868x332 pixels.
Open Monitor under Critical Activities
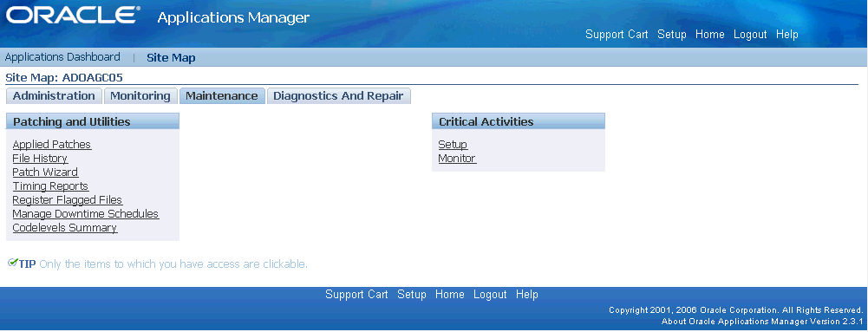coord(457,159)
